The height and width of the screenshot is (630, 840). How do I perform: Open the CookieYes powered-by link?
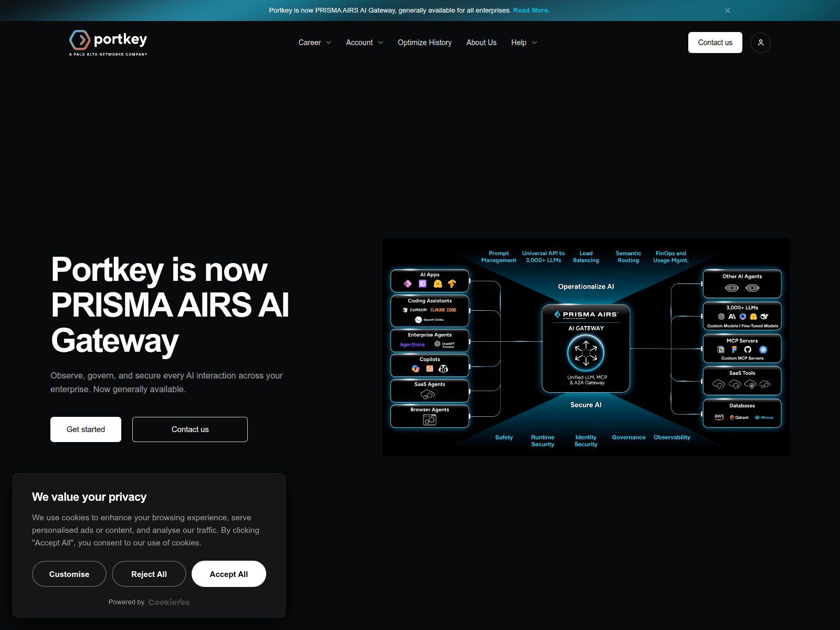click(169, 602)
